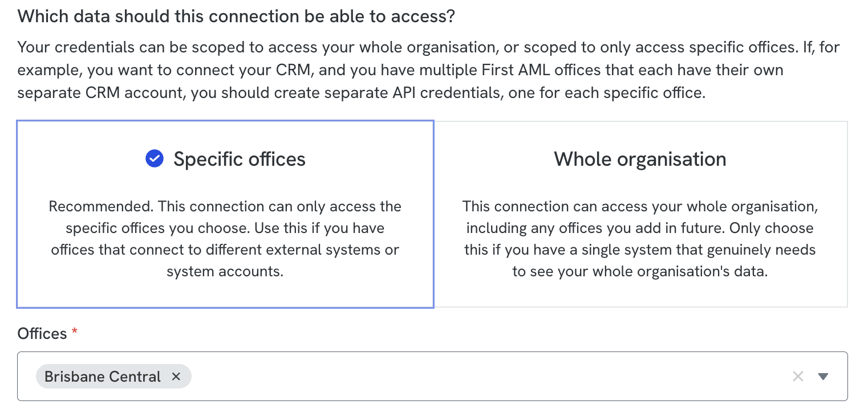Click 'including any offices you add in future' text
Image resolution: width=868 pixels, height=417 pixels.
click(x=597, y=228)
